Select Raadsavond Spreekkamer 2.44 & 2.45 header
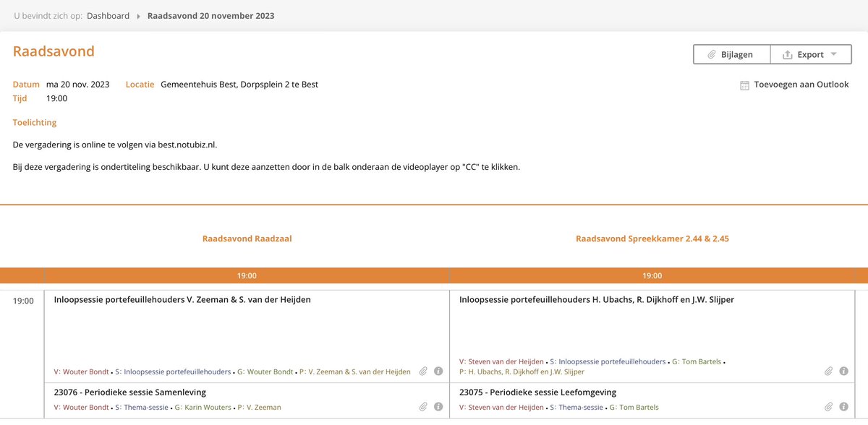Screen dimensions: 868x425 (x=652, y=238)
